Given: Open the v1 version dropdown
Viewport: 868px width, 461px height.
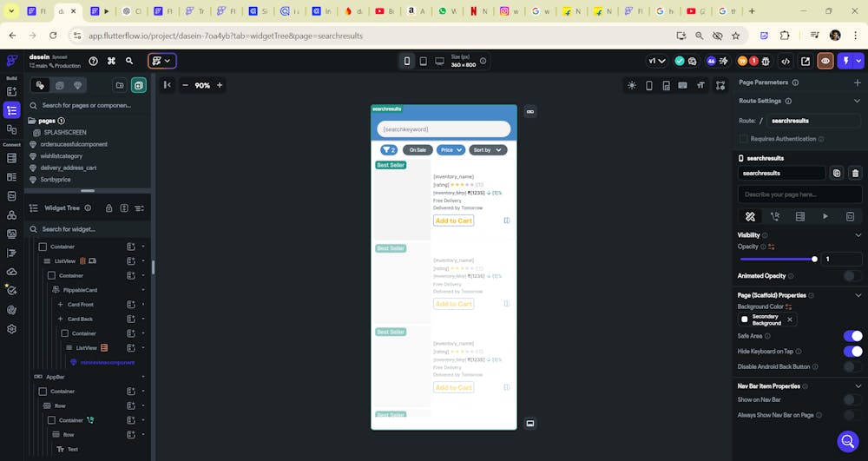Looking at the screenshot, I should coord(656,61).
